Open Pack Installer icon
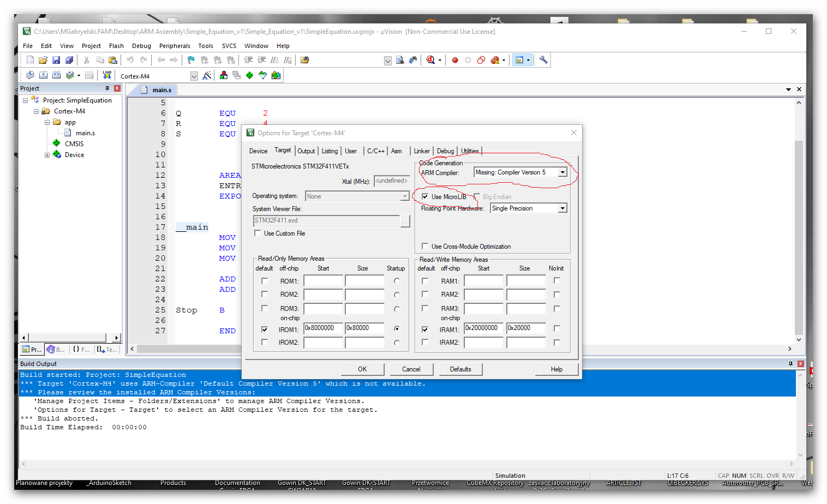Image resolution: width=827 pixels, height=504 pixels. tap(276, 75)
